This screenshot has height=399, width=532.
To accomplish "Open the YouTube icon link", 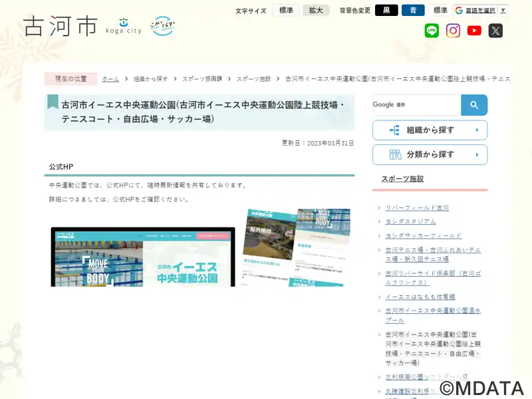I will (474, 31).
